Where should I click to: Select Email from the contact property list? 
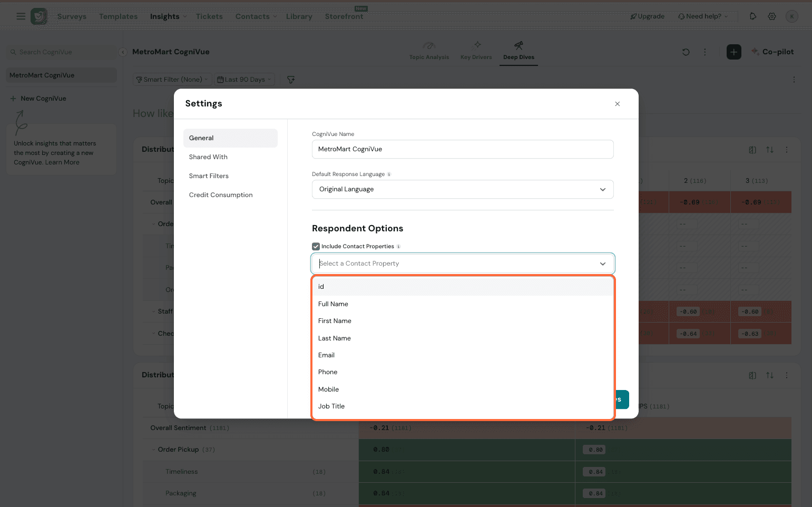click(327, 355)
